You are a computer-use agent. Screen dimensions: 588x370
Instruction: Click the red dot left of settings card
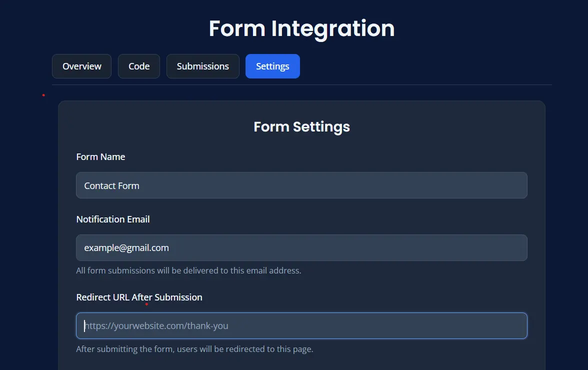point(43,95)
